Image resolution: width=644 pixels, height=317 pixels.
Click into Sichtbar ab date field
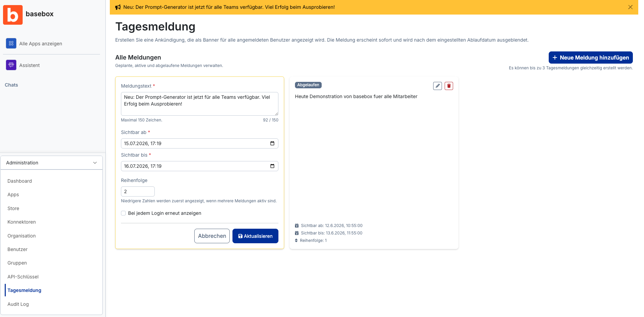tap(200, 143)
